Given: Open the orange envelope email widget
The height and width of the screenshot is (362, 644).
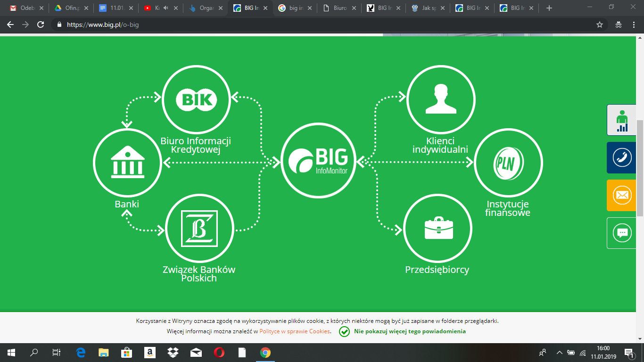Looking at the screenshot, I should click(621, 195).
